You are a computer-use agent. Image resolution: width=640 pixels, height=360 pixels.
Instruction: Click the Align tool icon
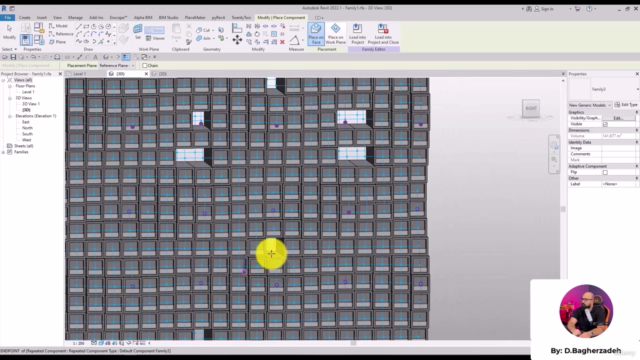237,28
